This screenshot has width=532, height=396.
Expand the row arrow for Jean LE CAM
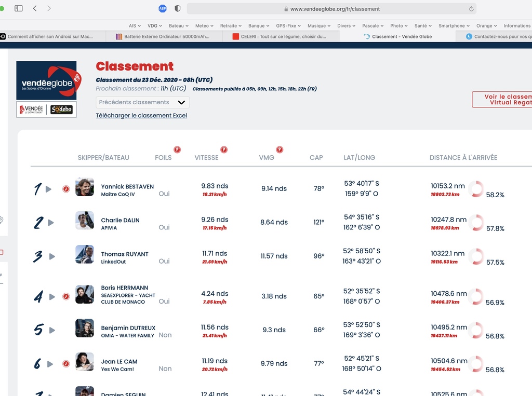(50, 364)
